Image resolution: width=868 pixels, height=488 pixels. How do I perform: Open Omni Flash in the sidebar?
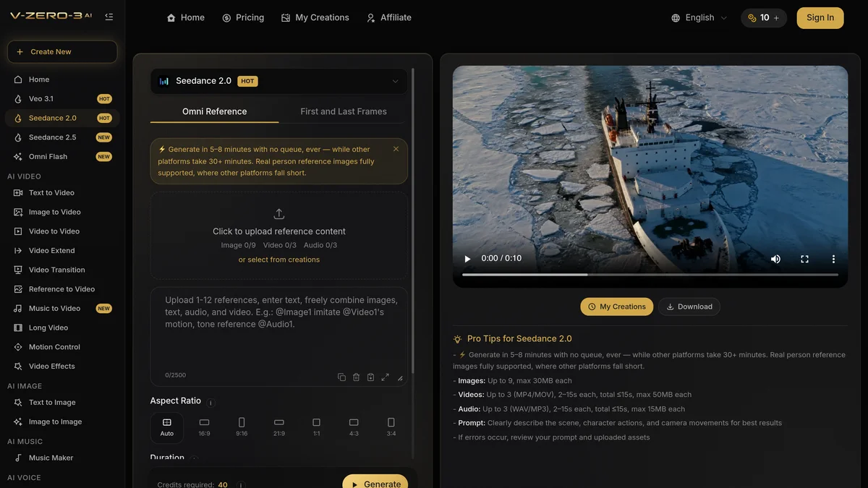62,156
